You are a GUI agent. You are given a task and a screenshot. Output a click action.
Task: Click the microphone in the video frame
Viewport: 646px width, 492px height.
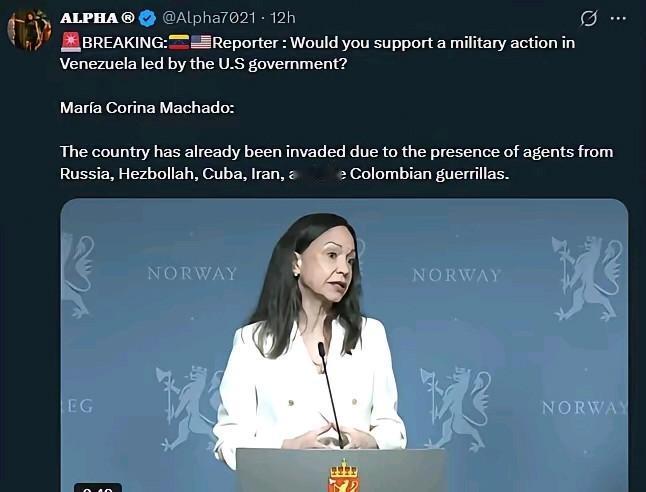(x=331, y=395)
